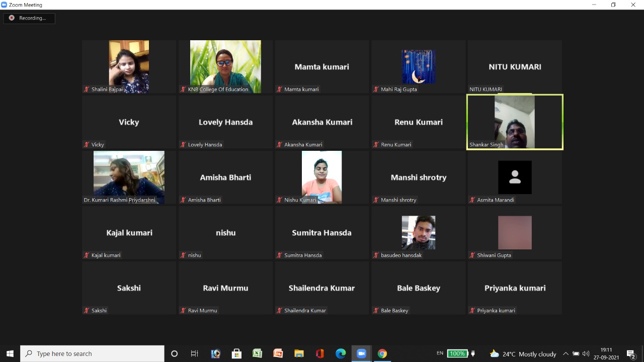Image resolution: width=644 pixels, height=362 pixels.
Task: Open Task View on taskbar
Action: coord(195,353)
